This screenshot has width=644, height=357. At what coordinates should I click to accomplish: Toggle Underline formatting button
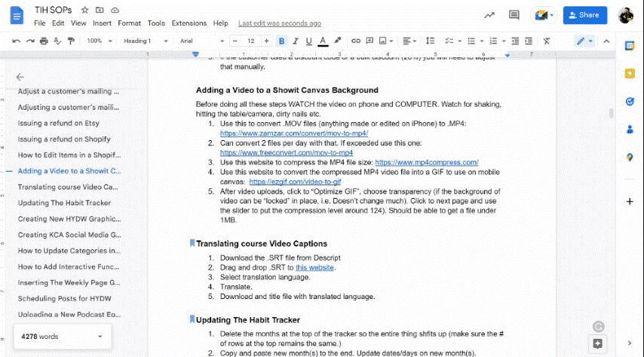click(309, 41)
